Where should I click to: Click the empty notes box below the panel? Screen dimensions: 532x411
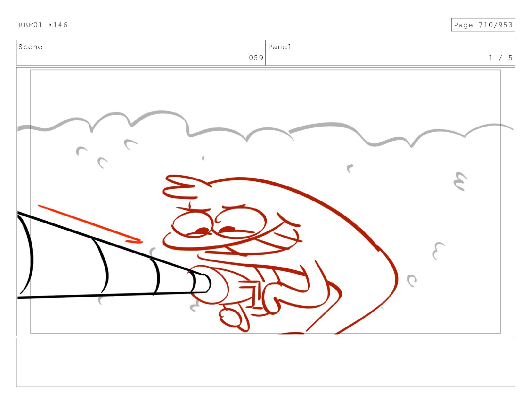pyautogui.click(x=265, y=362)
